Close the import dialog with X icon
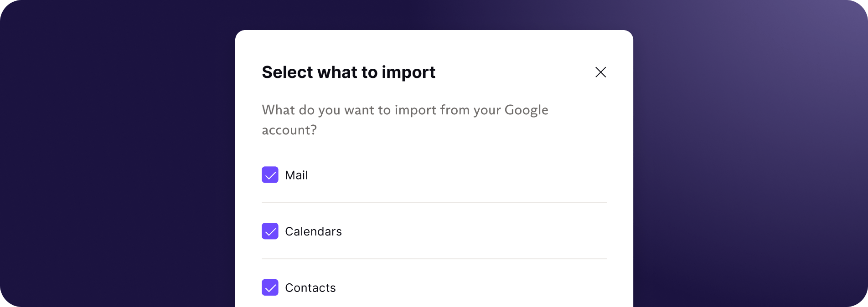 coord(600,72)
